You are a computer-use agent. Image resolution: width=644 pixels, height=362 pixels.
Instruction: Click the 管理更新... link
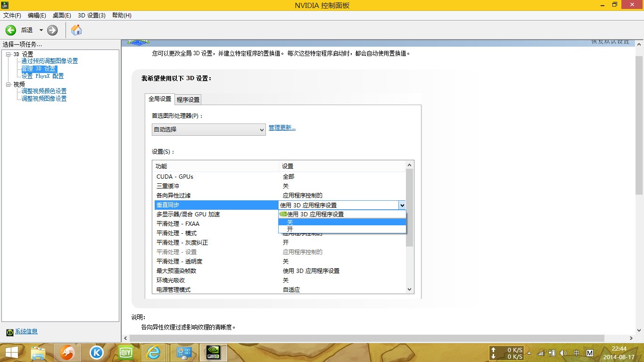click(x=282, y=128)
